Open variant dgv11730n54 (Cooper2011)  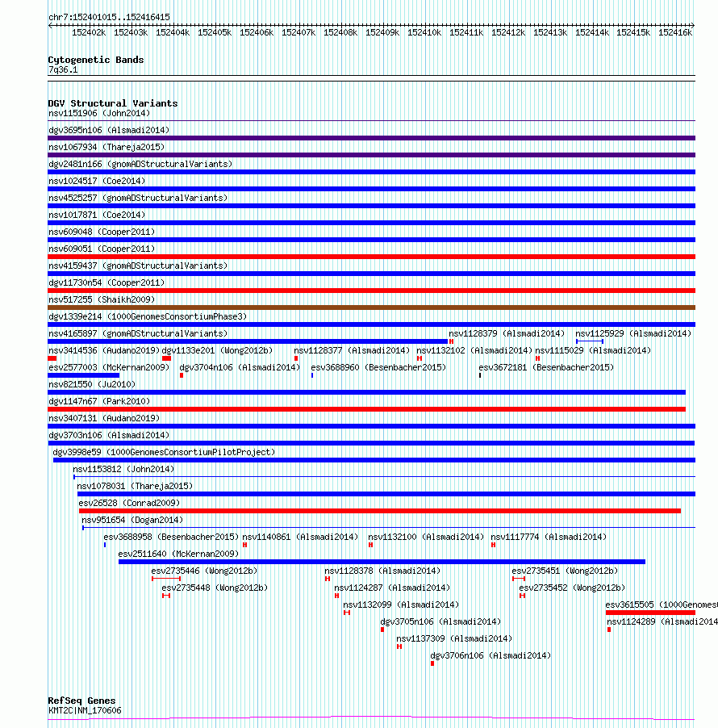[106, 282]
